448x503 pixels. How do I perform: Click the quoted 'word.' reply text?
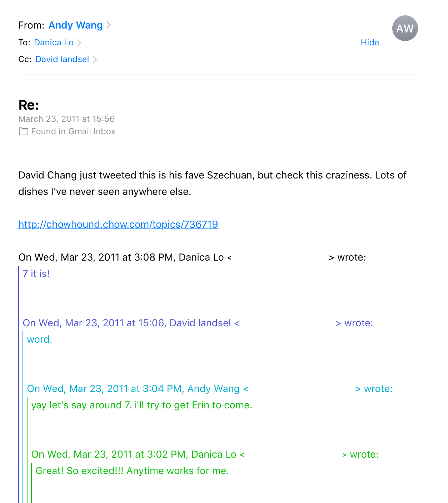point(40,339)
